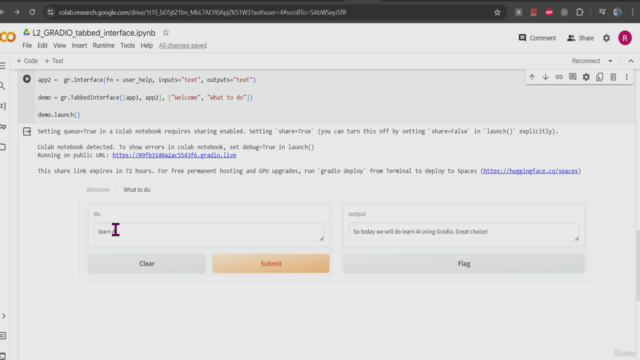The image size is (640, 360).
Task: Run the code cell with play button
Action: (x=27, y=79)
